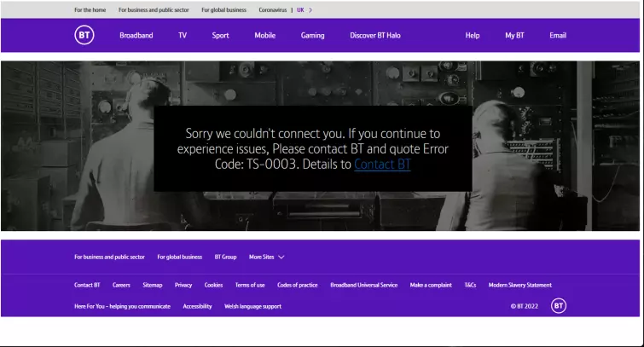
Task: Open the Gaming menu
Action: pyautogui.click(x=312, y=35)
